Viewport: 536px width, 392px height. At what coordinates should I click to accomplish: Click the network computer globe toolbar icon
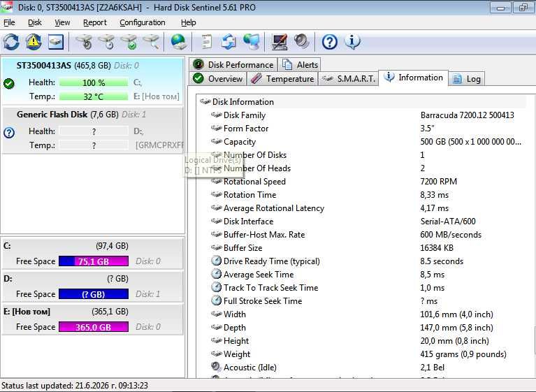tap(252, 42)
